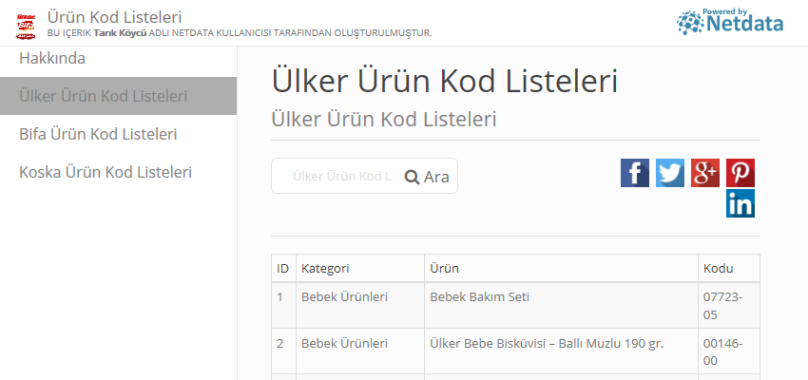
Task: Click the Ürün Kod Listeleri header title
Action: click(114, 17)
